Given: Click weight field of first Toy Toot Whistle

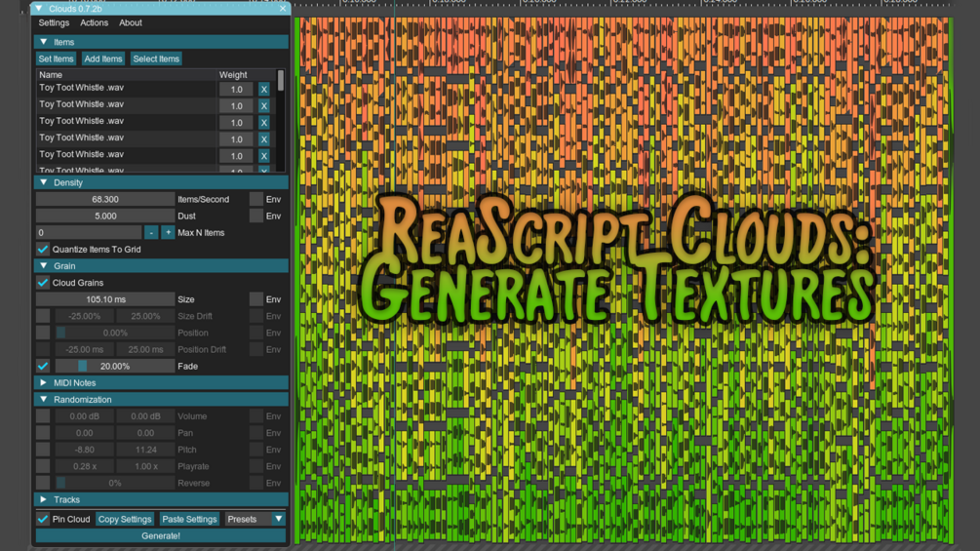Looking at the screenshot, I should tap(236, 90).
